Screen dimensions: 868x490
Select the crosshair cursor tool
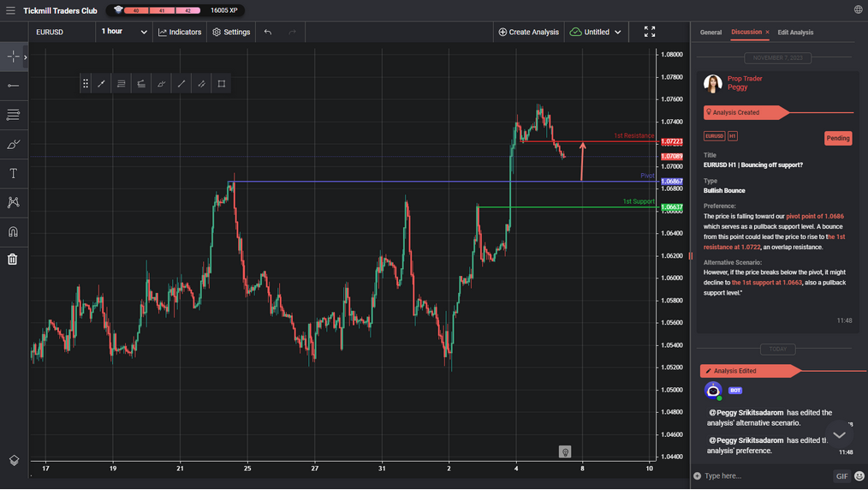[x=13, y=57]
